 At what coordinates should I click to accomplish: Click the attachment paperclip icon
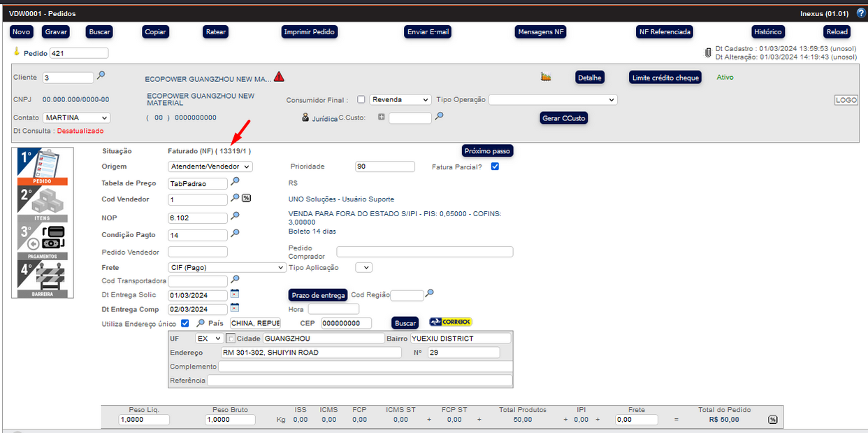708,52
